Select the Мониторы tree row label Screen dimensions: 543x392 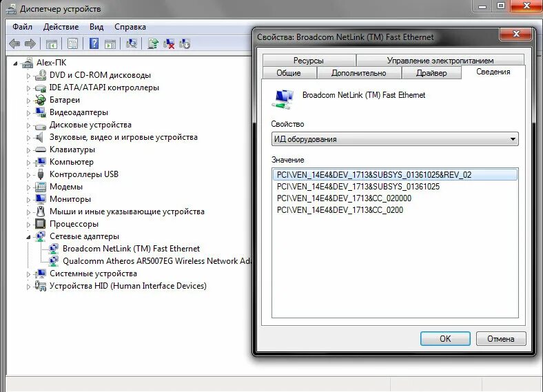(70, 199)
